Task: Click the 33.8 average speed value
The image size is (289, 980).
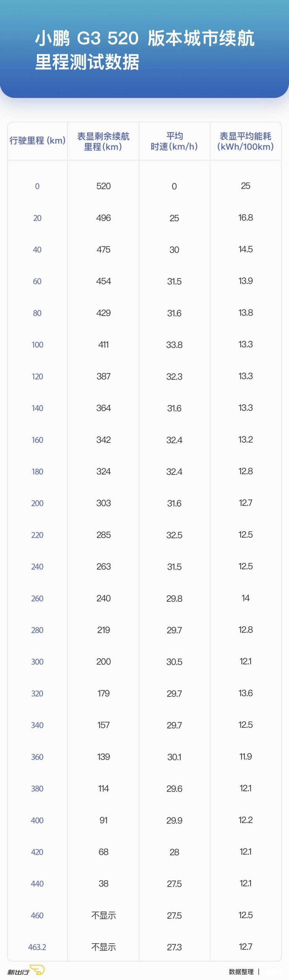Action: 174,345
